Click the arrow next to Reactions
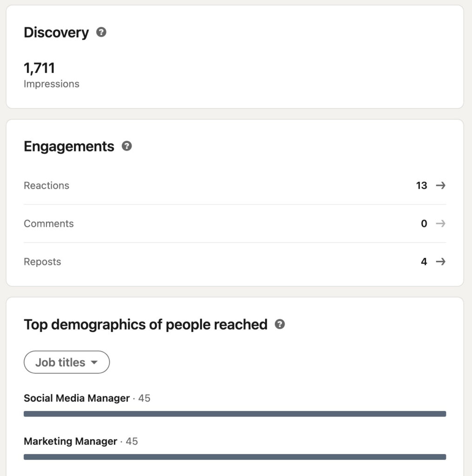The width and height of the screenshot is (472, 476). (439, 185)
